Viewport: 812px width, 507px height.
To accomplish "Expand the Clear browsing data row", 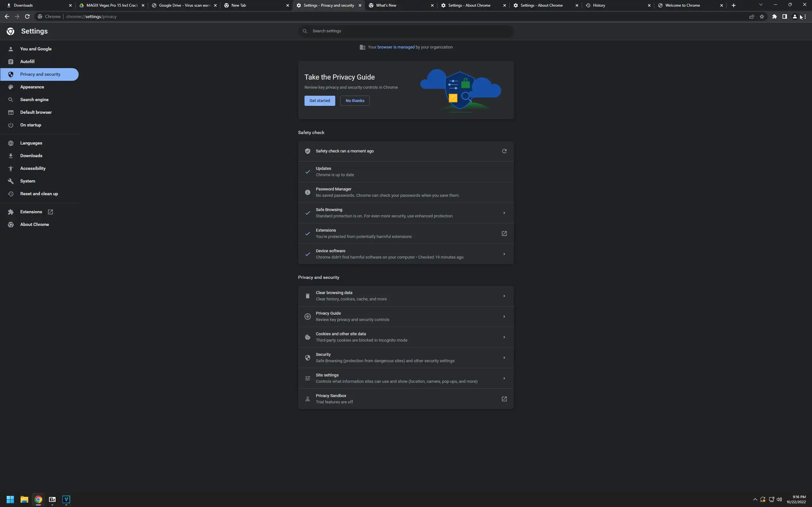I will point(504,296).
